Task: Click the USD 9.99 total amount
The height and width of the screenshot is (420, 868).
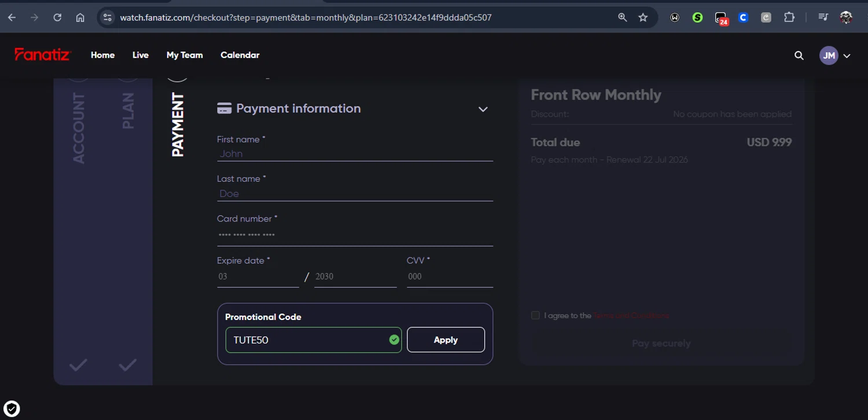Action: [x=769, y=142]
